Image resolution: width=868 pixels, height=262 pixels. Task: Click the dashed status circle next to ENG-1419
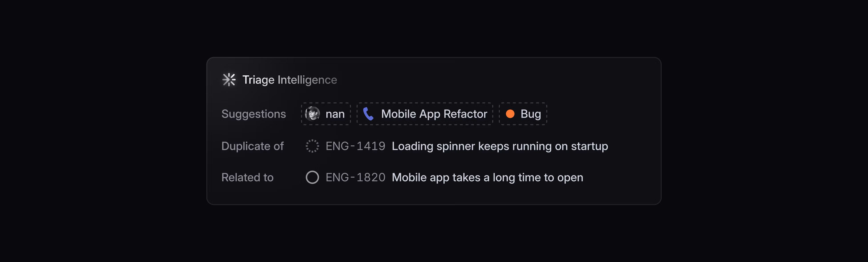click(x=313, y=146)
